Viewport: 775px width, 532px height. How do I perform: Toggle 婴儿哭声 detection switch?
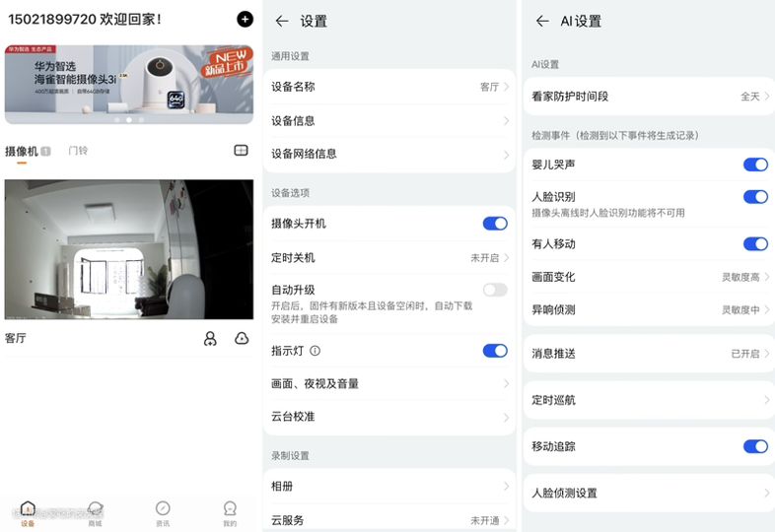click(755, 165)
